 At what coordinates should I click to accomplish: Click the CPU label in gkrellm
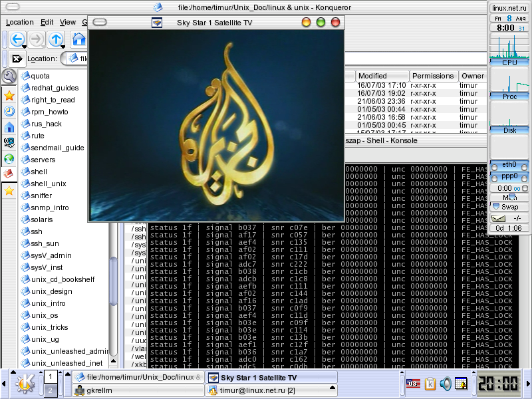coord(509,63)
